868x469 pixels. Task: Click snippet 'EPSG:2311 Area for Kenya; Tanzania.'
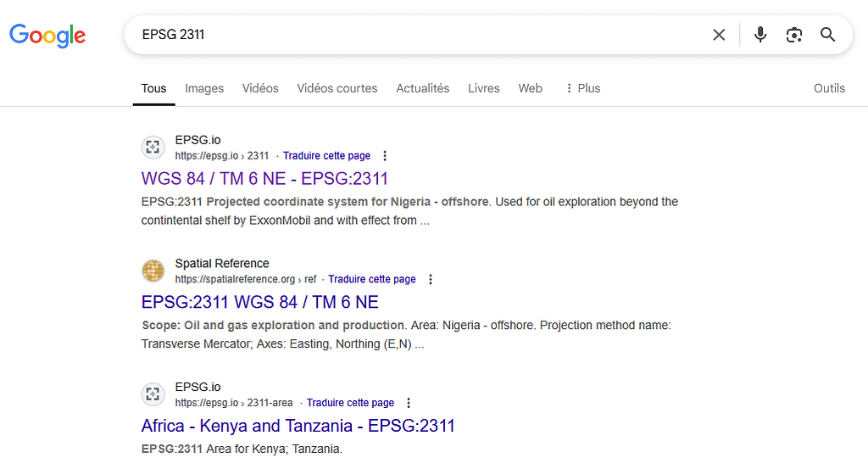[x=242, y=449]
